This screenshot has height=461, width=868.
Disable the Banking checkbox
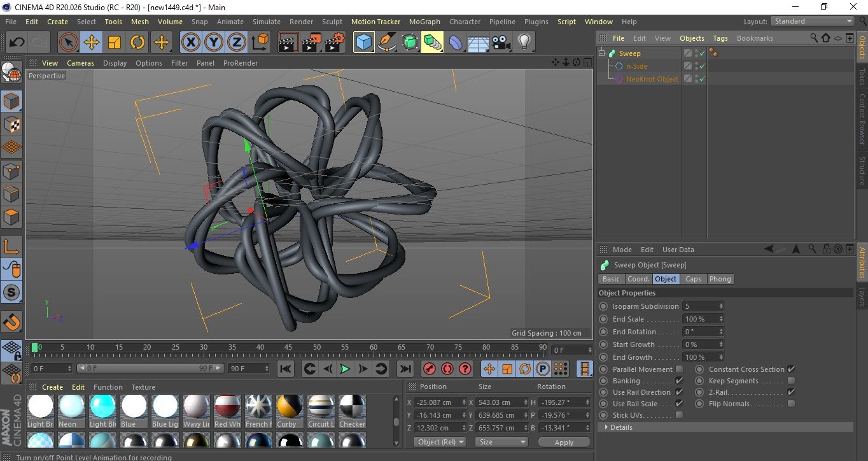point(679,381)
